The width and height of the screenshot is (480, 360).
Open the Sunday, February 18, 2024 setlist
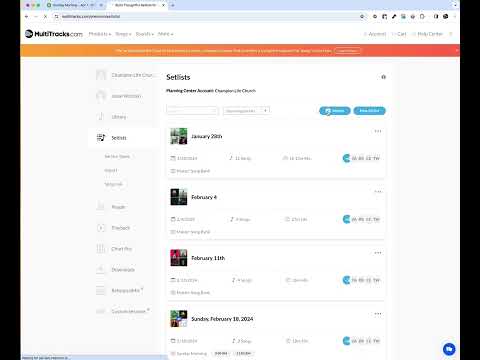(x=222, y=319)
